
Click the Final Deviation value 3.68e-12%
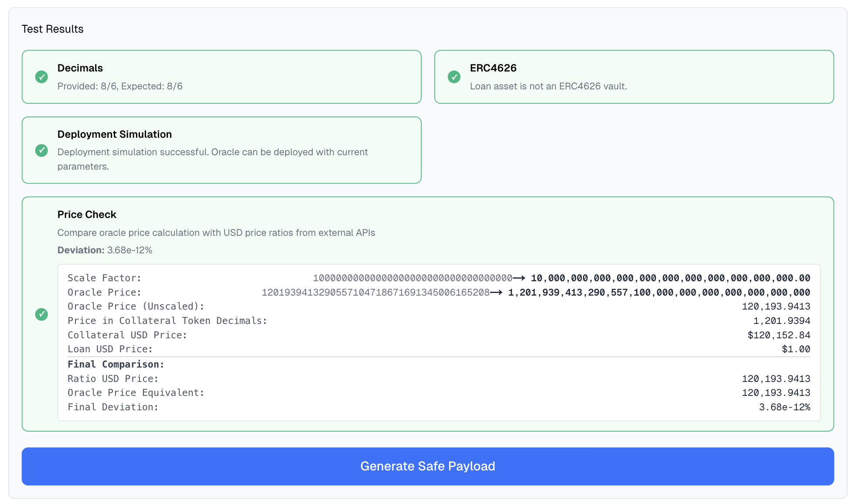[x=784, y=407]
